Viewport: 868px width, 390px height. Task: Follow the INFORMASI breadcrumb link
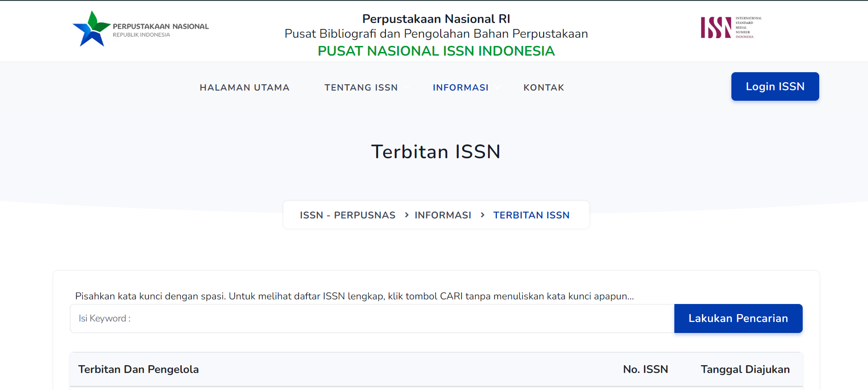tap(443, 215)
